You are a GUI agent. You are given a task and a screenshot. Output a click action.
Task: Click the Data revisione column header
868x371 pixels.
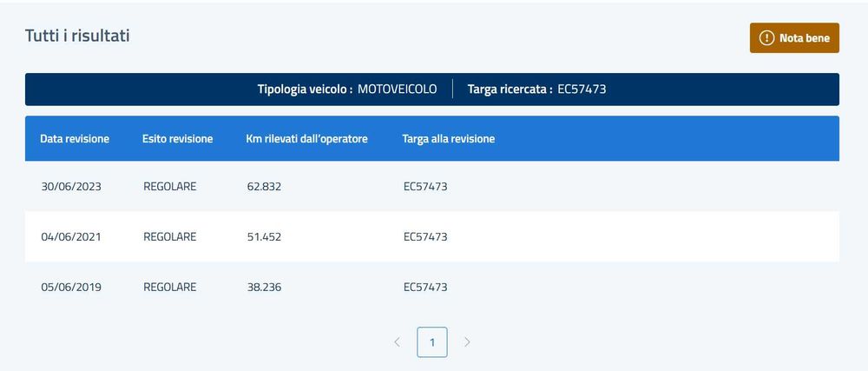[75, 139]
